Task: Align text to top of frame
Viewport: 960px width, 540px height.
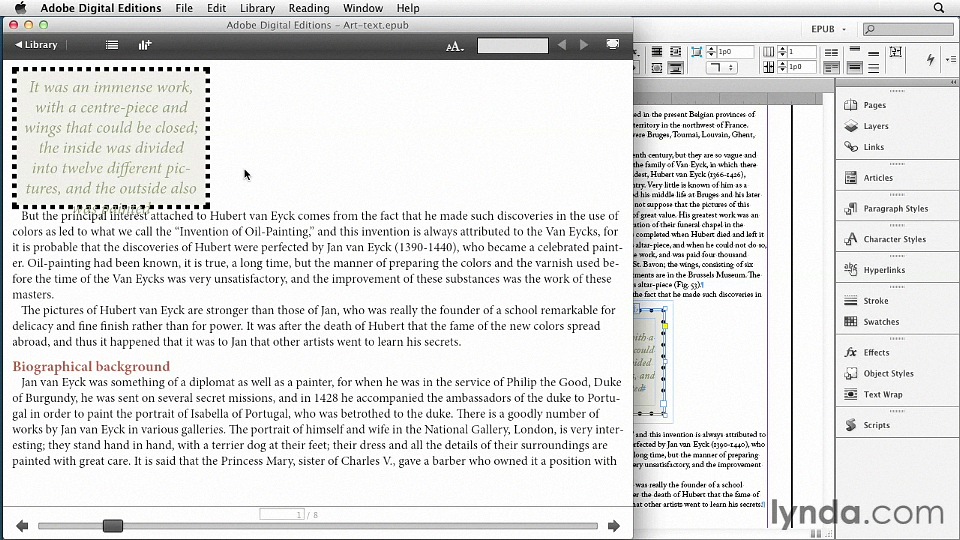Action: click(855, 48)
